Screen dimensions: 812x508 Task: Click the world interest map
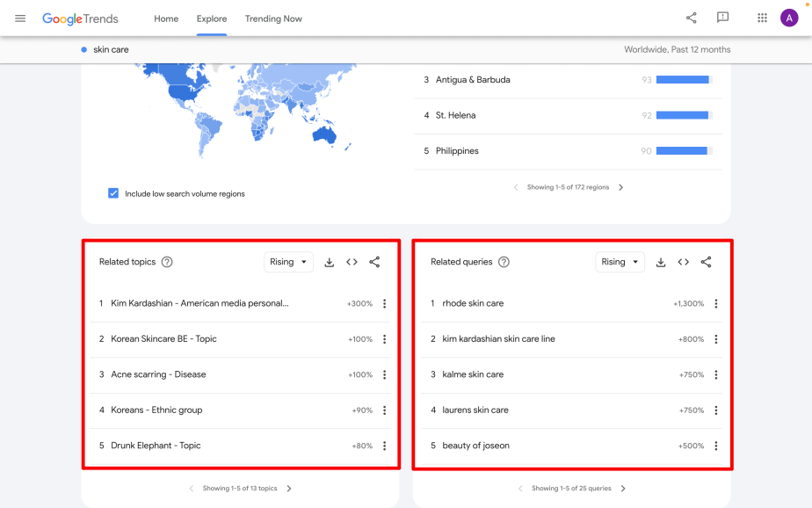[x=246, y=109]
